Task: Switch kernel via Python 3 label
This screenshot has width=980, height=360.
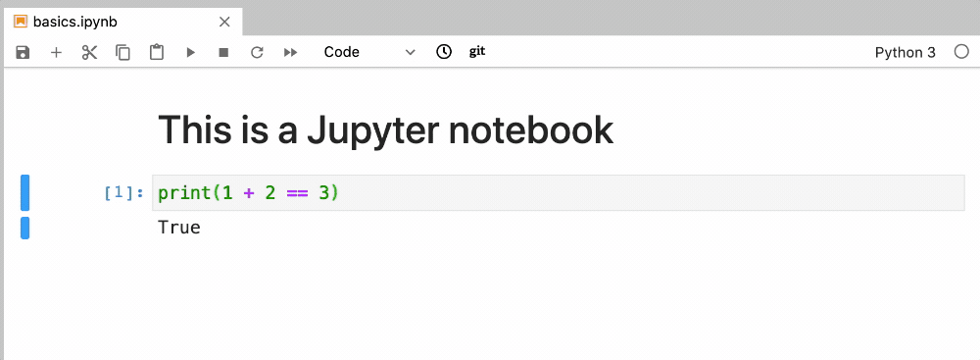Action: click(905, 53)
